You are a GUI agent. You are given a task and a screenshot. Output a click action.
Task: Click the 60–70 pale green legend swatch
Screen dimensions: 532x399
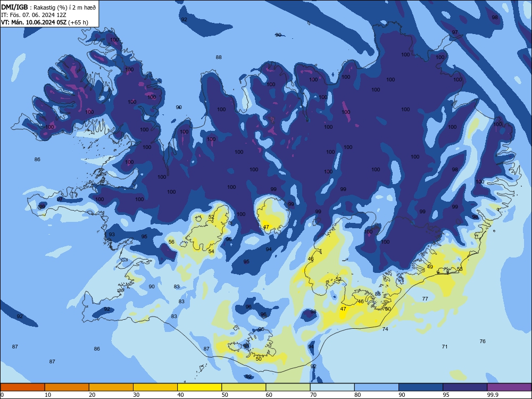point(288,387)
